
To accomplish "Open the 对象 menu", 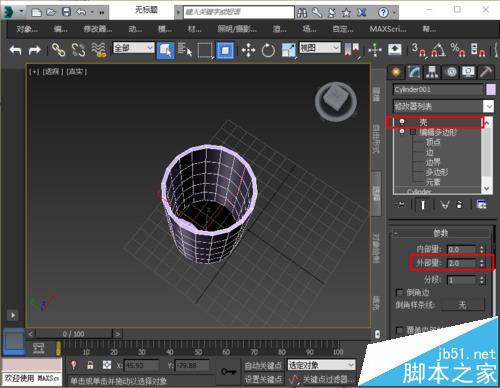I will tap(27, 29).
